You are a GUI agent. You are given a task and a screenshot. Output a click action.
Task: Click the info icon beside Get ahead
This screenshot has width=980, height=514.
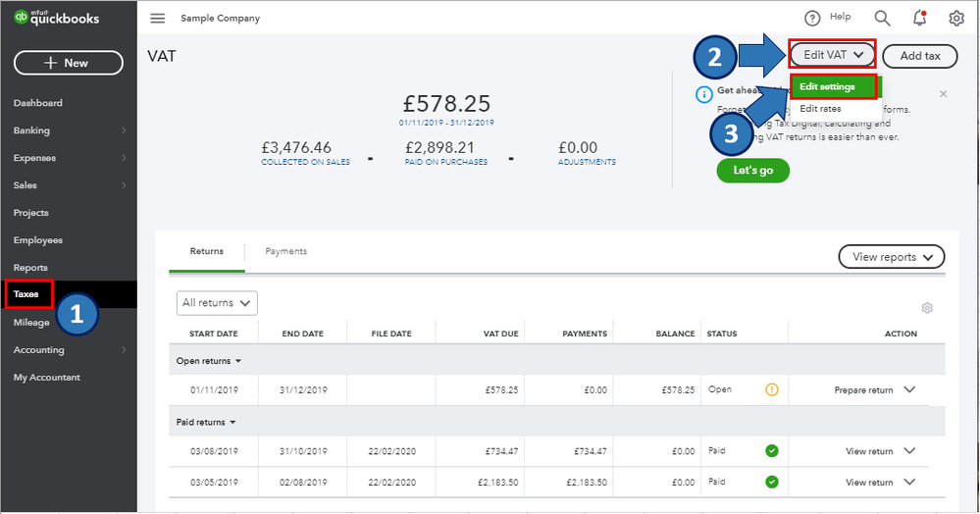(x=703, y=94)
